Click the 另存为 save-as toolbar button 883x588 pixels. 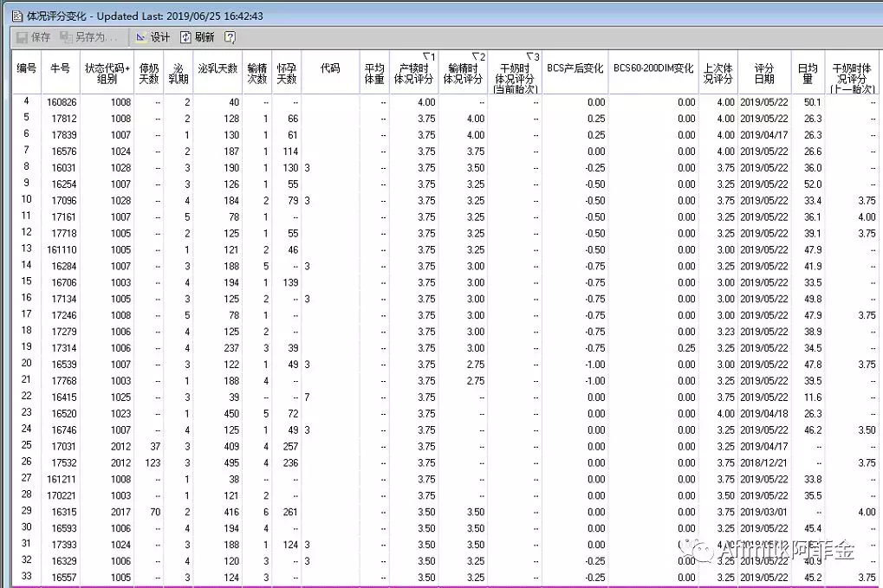tap(89, 37)
